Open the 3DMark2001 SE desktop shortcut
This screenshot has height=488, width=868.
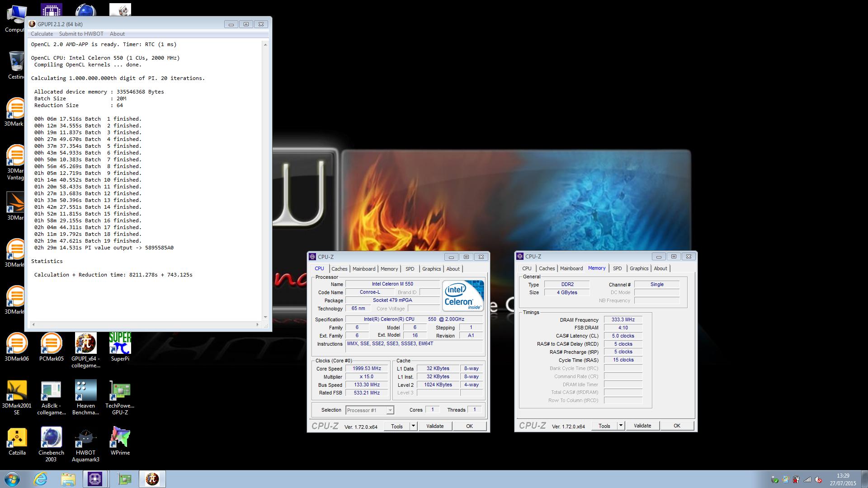[17, 397]
